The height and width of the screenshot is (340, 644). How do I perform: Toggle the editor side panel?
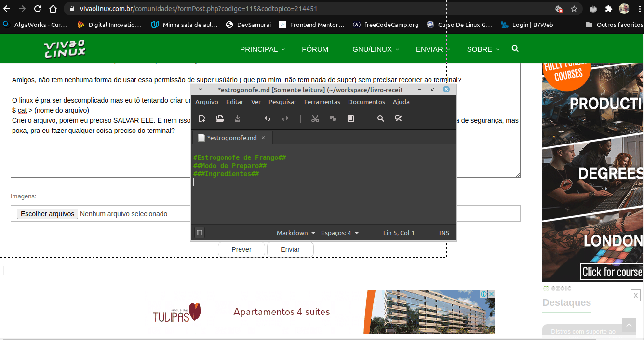pyautogui.click(x=200, y=233)
